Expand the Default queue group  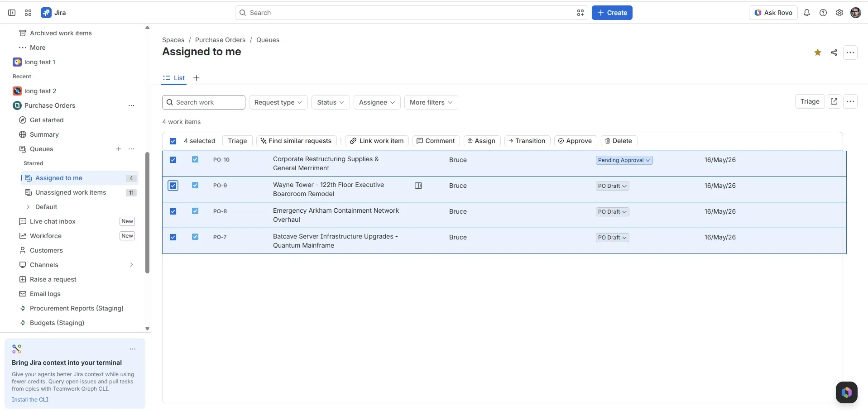(x=29, y=207)
